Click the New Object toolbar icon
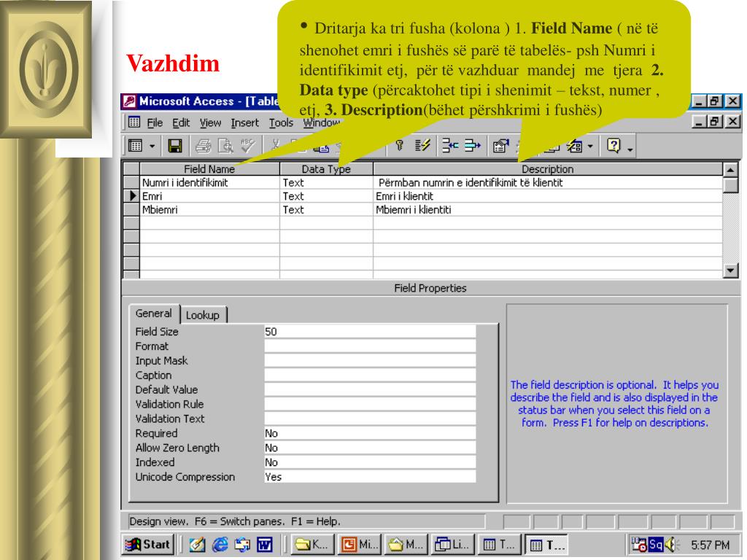Image resolution: width=747 pixels, height=560 pixels. [575, 146]
